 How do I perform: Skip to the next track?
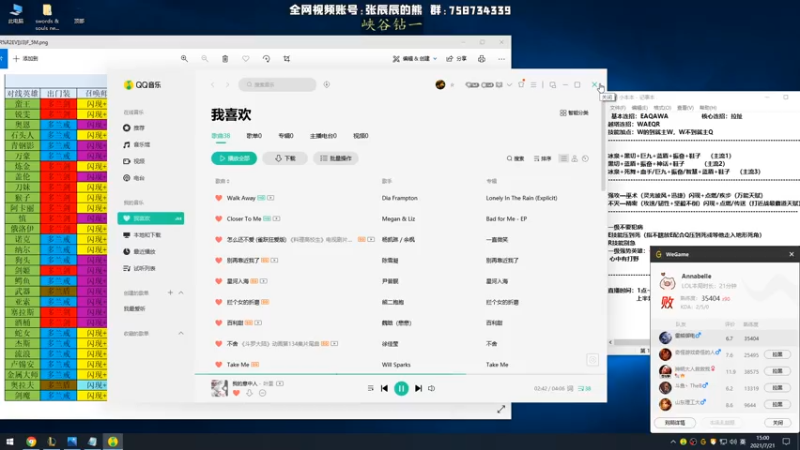point(418,388)
